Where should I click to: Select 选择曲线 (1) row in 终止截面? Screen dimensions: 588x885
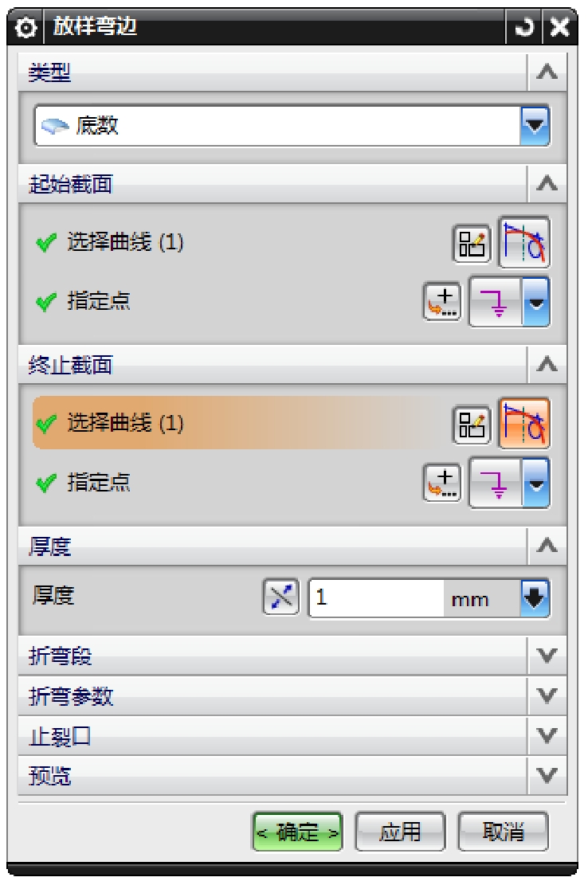coord(237,423)
